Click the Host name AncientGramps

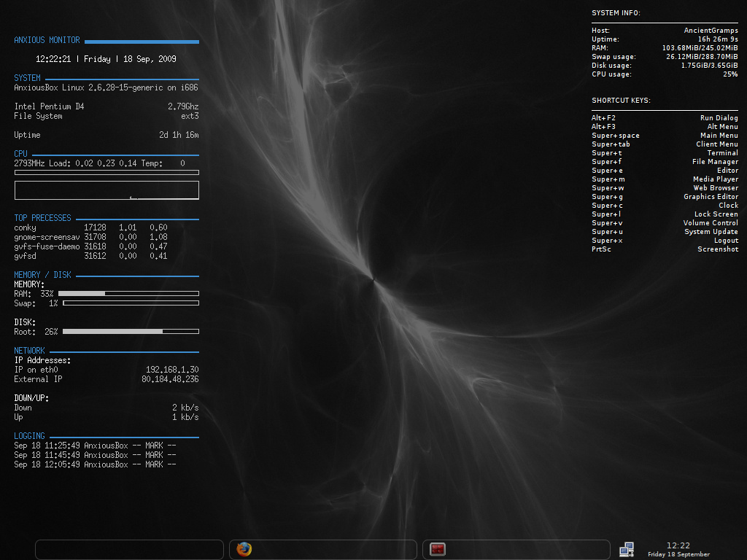[x=711, y=31]
